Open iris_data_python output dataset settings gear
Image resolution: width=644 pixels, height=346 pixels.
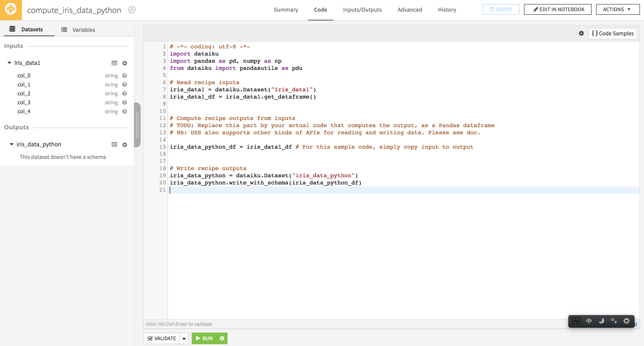point(125,145)
